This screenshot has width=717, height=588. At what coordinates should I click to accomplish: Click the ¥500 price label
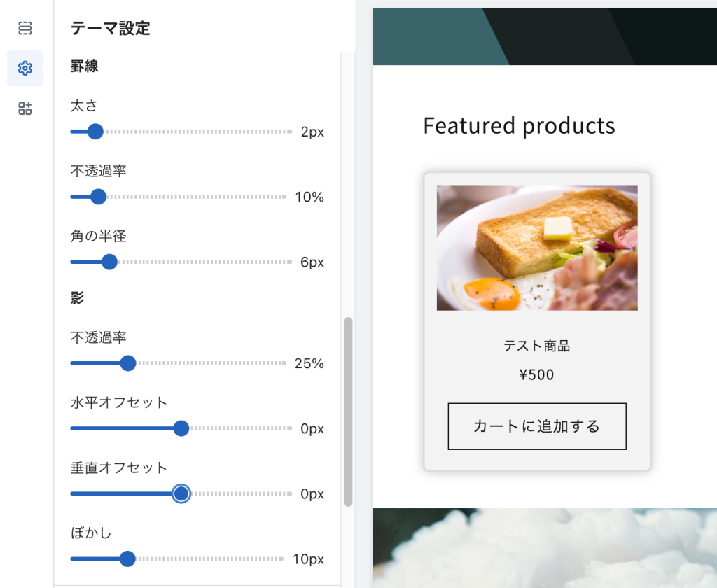(x=536, y=374)
